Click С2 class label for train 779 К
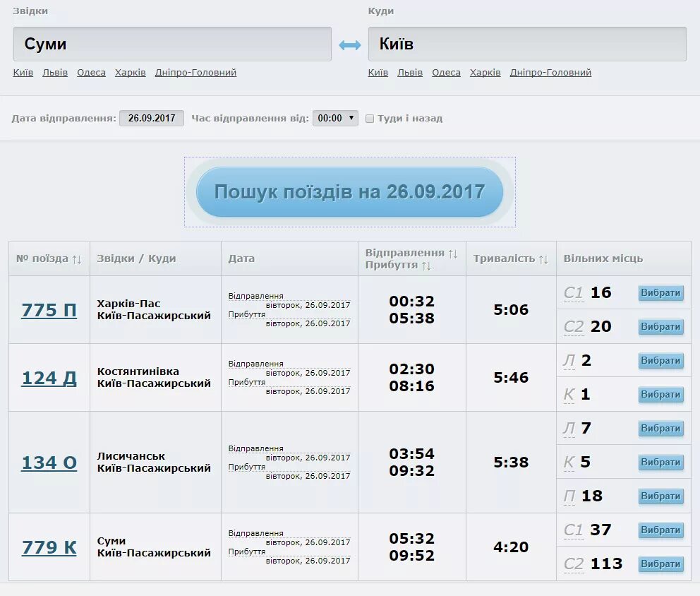Viewport: 700px width, 596px height. [x=573, y=564]
